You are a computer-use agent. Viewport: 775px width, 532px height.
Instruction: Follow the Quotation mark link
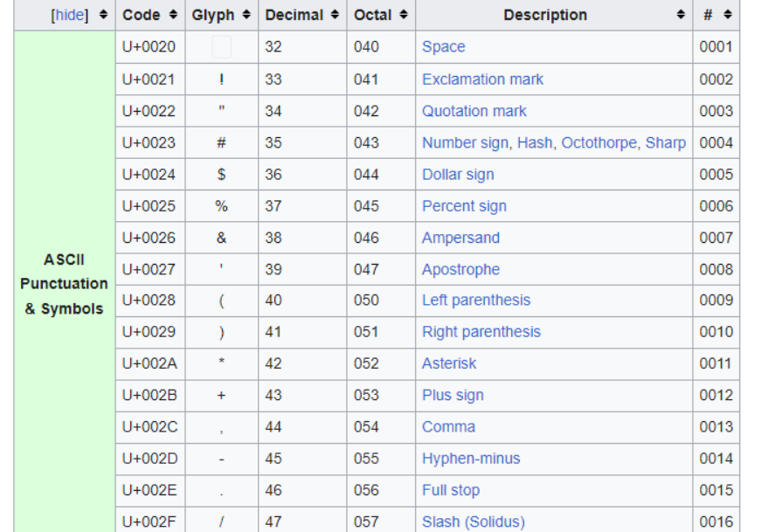point(474,111)
